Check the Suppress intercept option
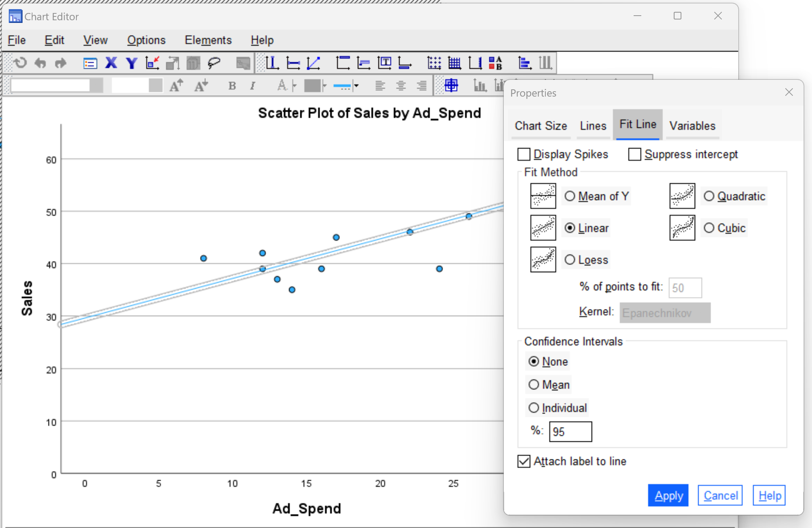Screen dimensions: 812x528 pyautogui.click(x=634, y=154)
